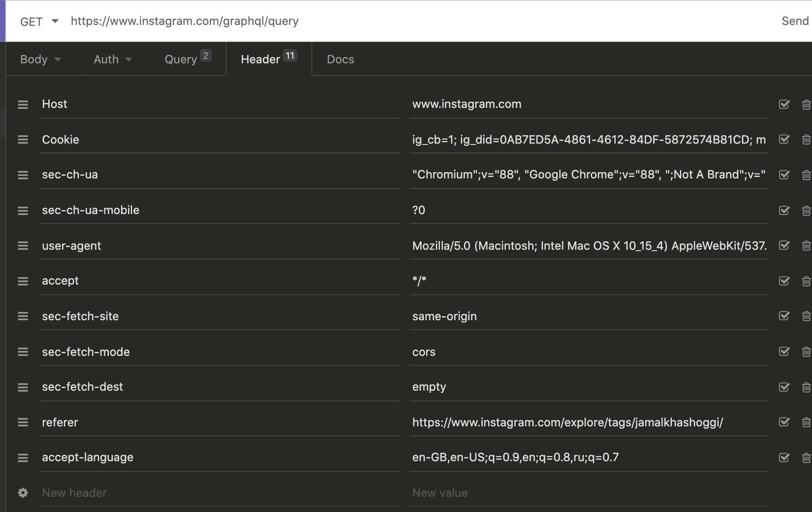Click the en-GB accept-language value field

589,458
